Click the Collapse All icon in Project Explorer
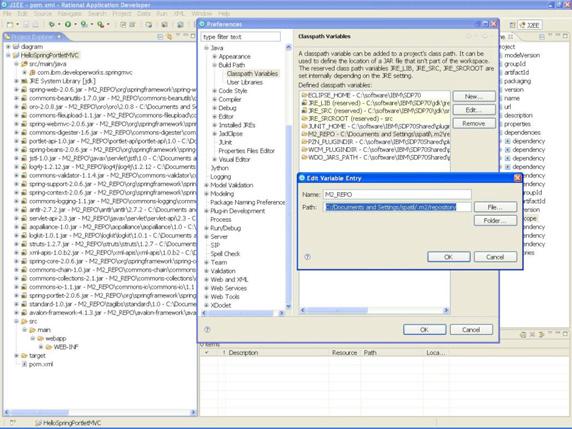The width and height of the screenshot is (572, 429). click(x=160, y=36)
